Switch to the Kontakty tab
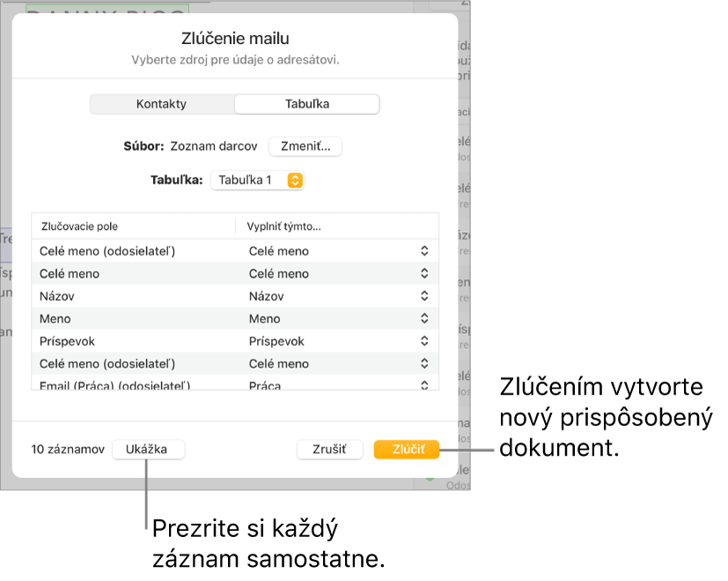Viewport: 728px width, 581px height. (162, 104)
